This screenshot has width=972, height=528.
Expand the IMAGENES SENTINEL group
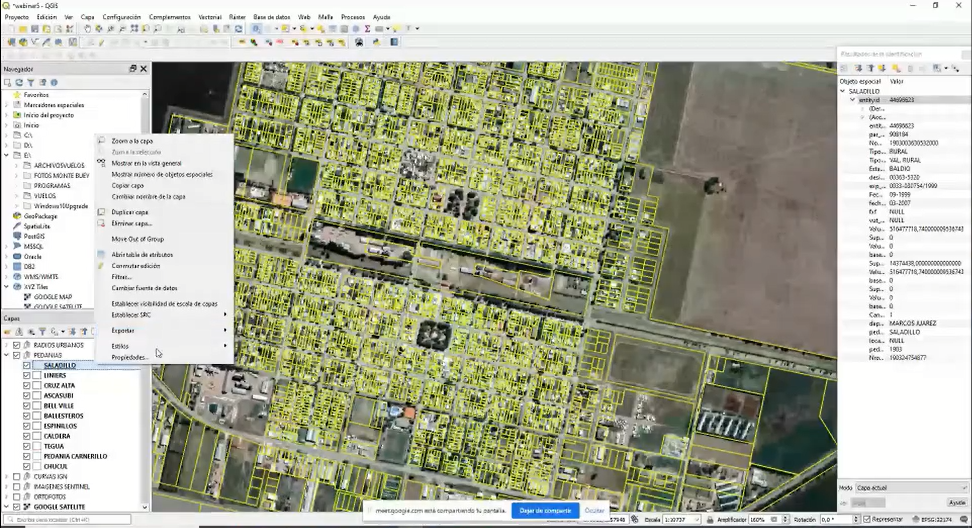[x=7, y=486]
